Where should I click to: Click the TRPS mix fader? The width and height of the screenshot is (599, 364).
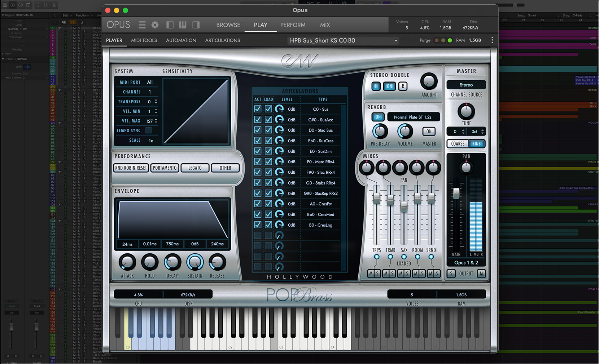click(x=376, y=197)
